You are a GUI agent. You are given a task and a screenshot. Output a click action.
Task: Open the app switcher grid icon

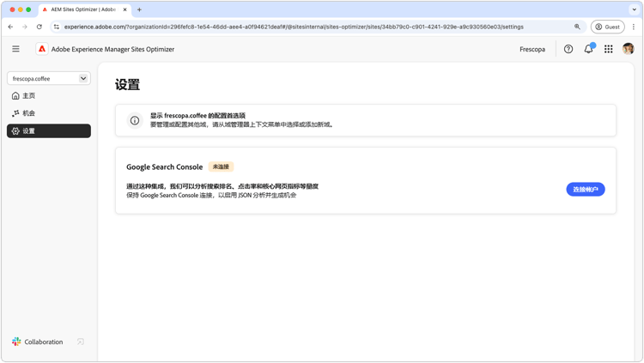608,49
